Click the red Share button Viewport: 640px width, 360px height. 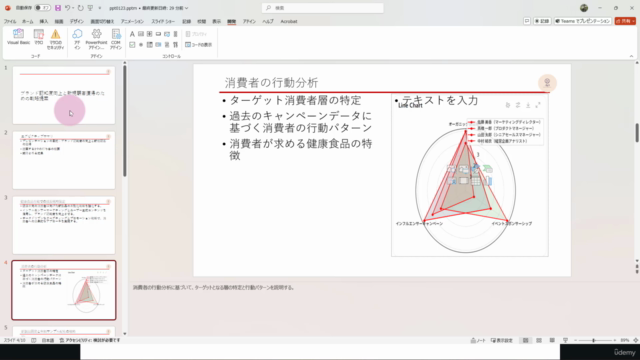point(625,21)
